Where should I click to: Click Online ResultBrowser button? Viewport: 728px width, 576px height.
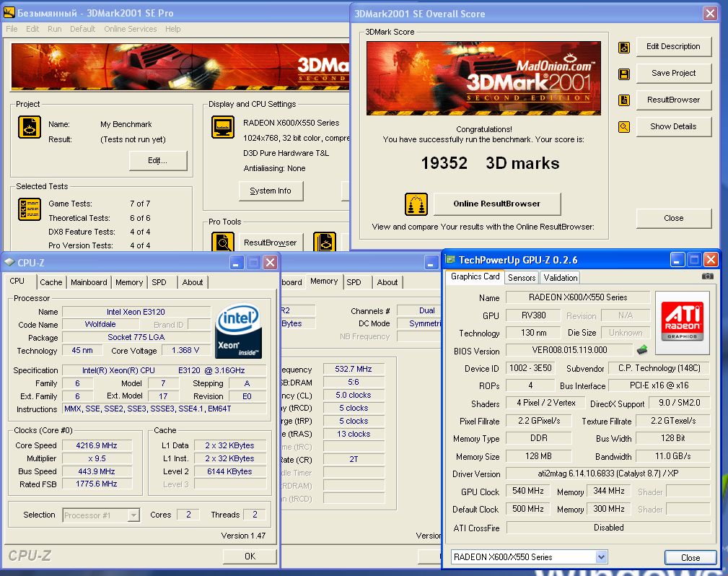point(497,204)
